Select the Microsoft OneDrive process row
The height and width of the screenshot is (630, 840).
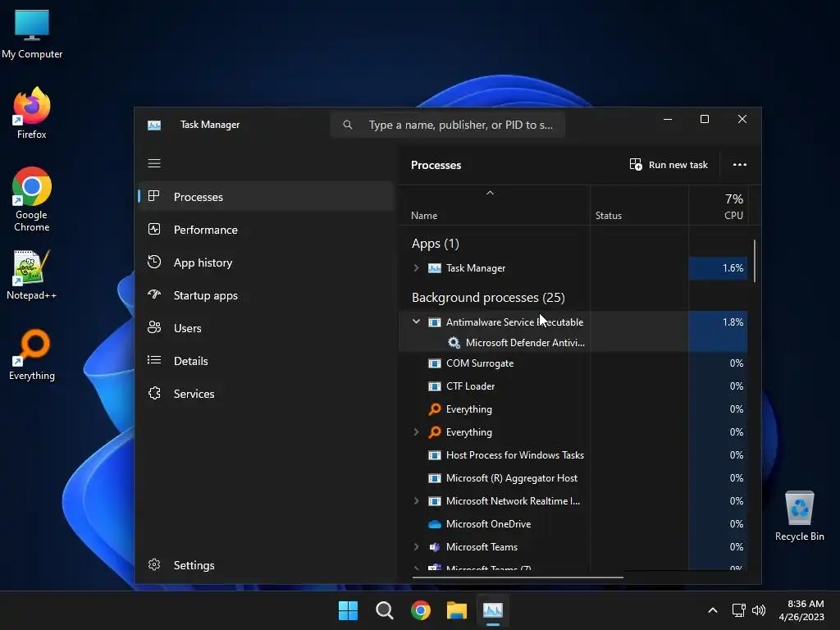[573, 524]
